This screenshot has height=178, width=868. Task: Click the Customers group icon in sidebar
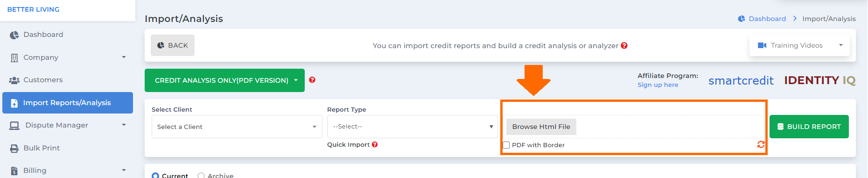coord(14,80)
